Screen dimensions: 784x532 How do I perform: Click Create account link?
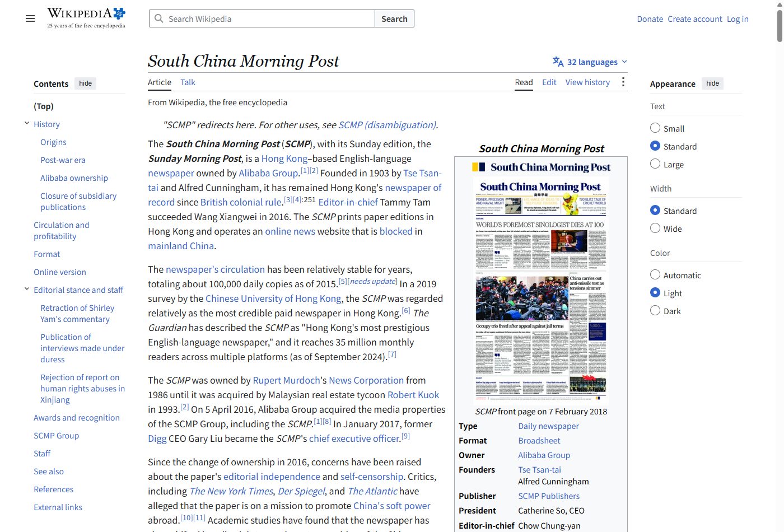tap(694, 19)
